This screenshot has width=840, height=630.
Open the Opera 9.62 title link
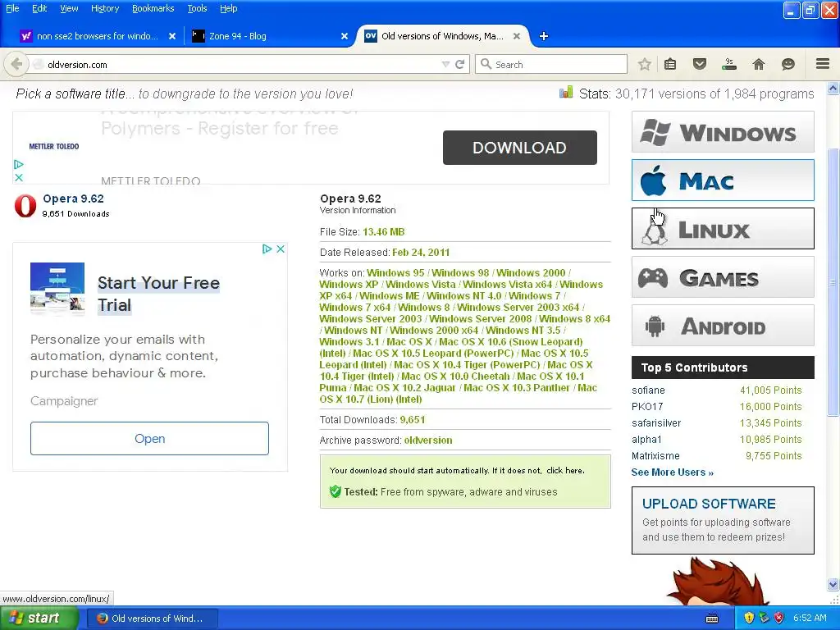[x=73, y=199]
